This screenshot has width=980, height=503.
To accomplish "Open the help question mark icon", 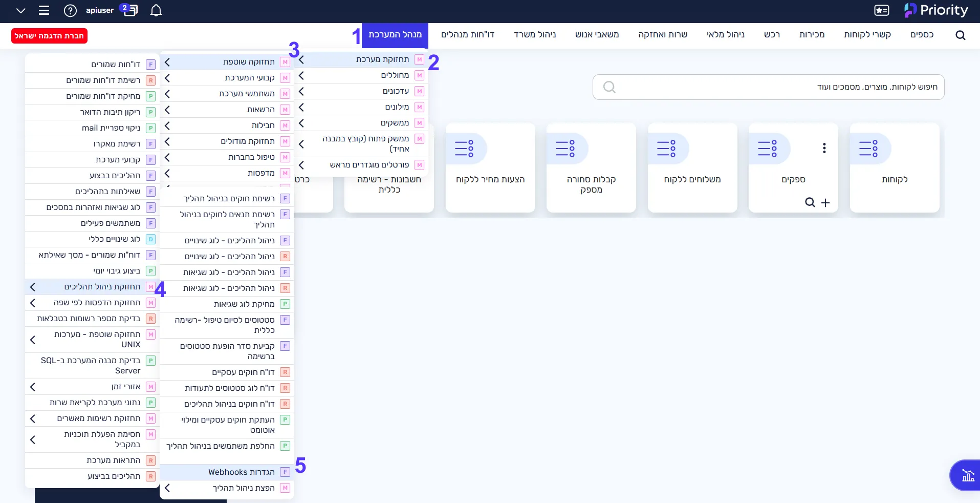I will 70,11.
